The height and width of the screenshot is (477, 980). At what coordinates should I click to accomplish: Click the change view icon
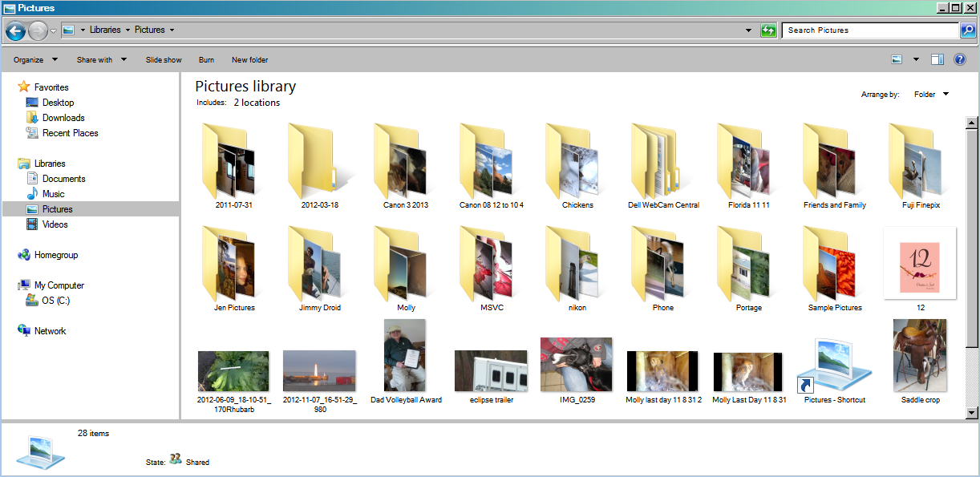pyautogui.click(x=897, y=59)
